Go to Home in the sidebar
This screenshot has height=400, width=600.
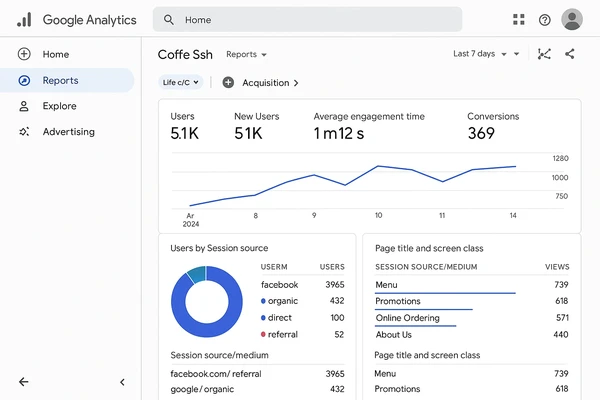[56, 54]
